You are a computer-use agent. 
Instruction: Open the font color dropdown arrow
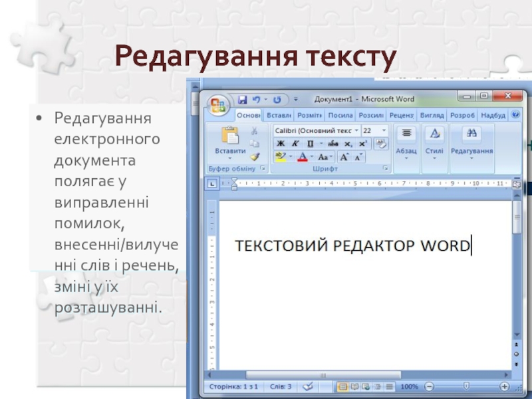tap(312, 157)
